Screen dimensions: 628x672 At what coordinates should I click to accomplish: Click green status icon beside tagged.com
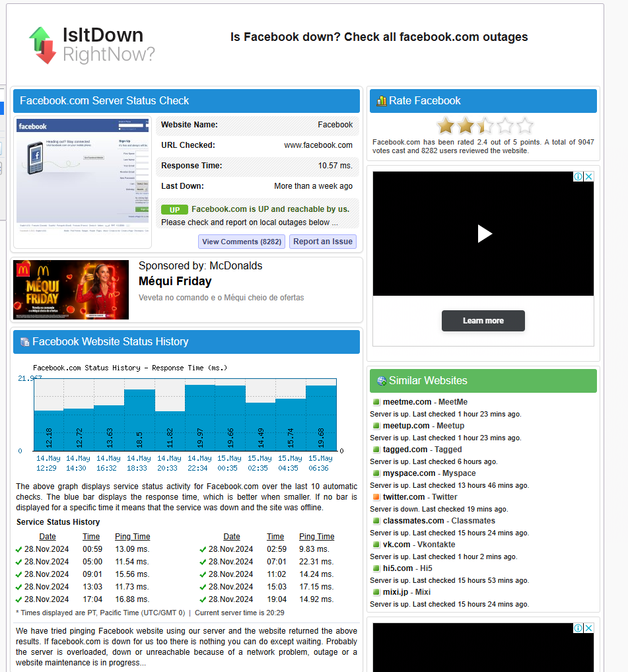click(x=376, y=450)
